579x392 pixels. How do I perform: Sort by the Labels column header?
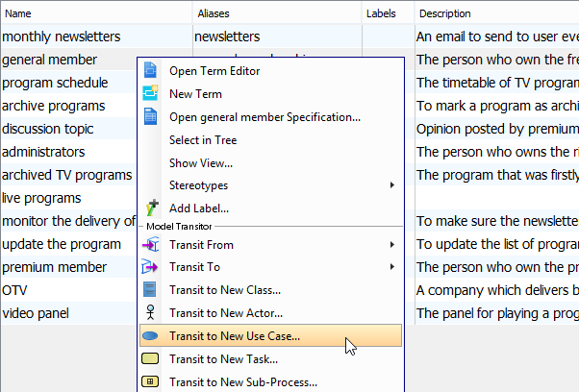(389, 13)
